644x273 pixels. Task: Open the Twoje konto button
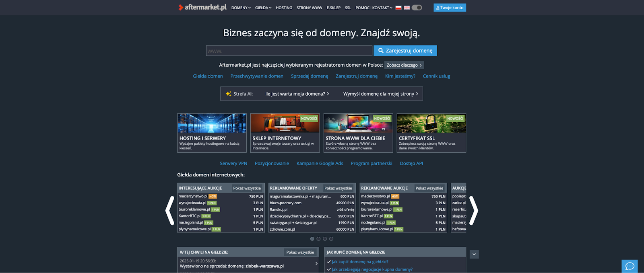pyautogui.click(x=450, y=8)
